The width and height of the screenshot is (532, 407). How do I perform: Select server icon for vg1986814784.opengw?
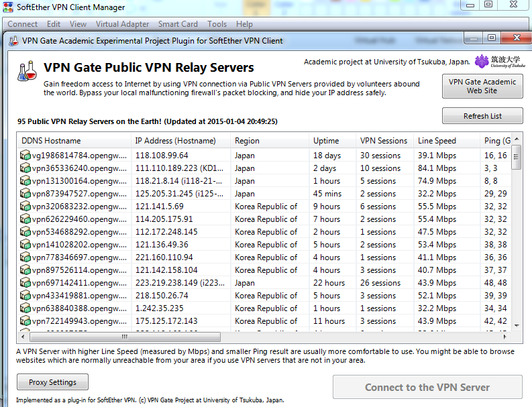click(25, 156)
